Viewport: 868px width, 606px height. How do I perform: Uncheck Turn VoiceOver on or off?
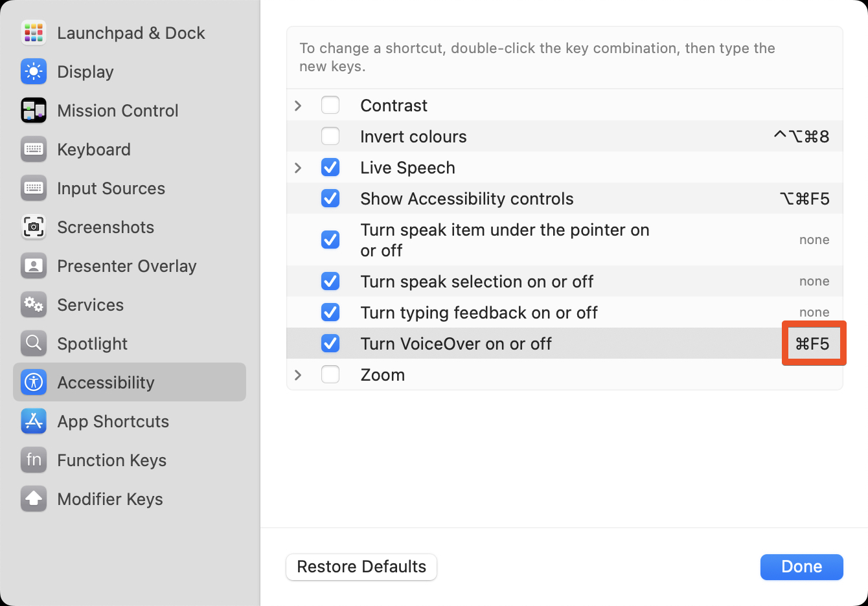click(x=330, y=343)
